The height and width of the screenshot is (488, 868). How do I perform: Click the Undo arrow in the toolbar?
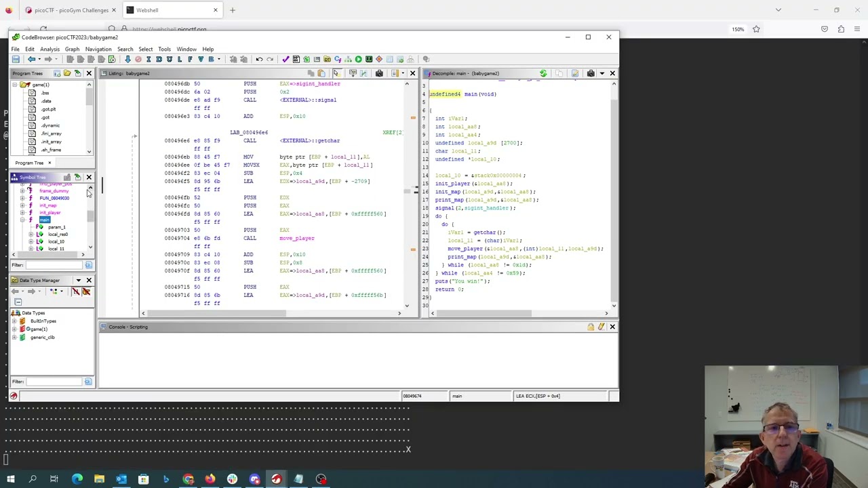259,59
